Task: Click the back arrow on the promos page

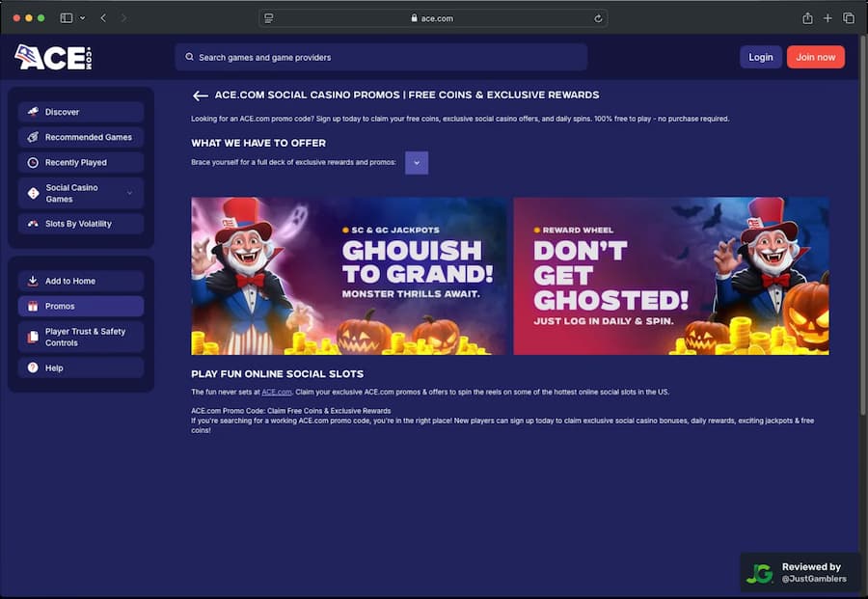Action: tap(201, 95)
